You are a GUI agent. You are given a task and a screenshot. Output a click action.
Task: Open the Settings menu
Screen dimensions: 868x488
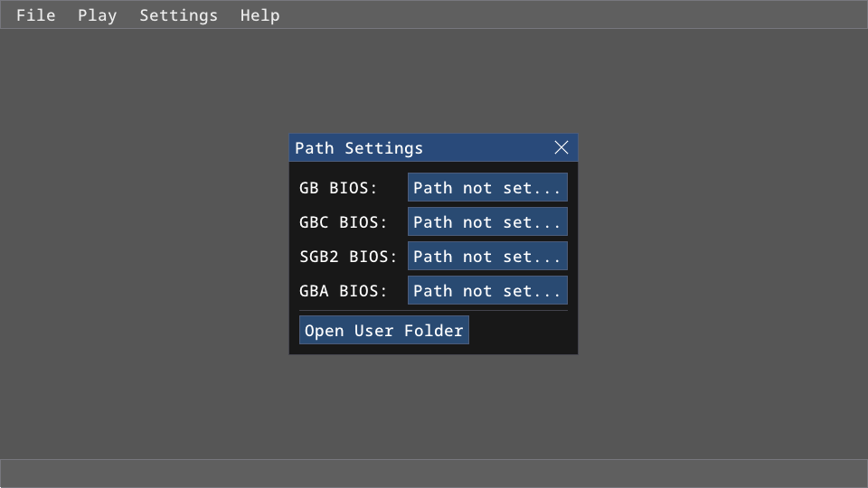coord(178,15)
